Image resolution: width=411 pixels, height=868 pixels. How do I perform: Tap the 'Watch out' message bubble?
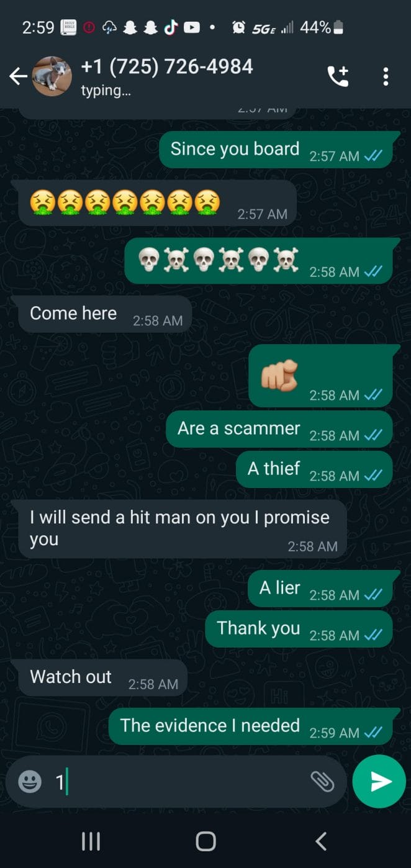(x=99, y=677)
